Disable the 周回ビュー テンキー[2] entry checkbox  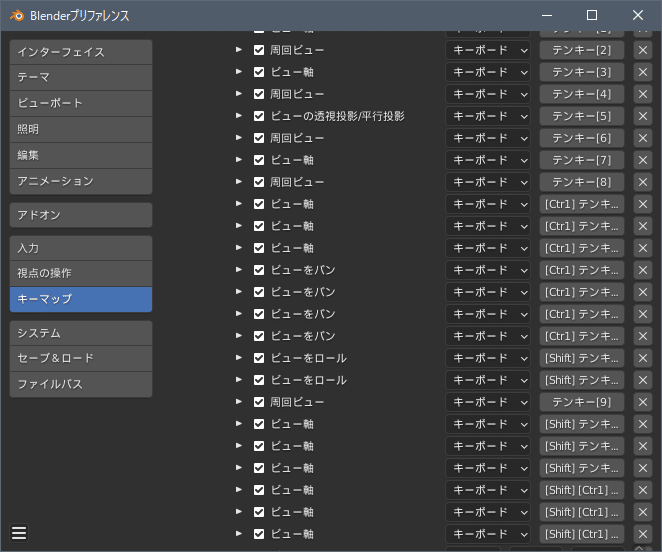pyautogui.click(x=259, y=50)
